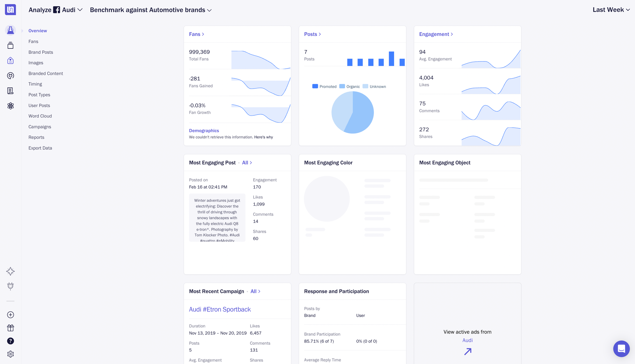Click the posts type pie chart
Screen dimensions: 635x364
(352, 113)
